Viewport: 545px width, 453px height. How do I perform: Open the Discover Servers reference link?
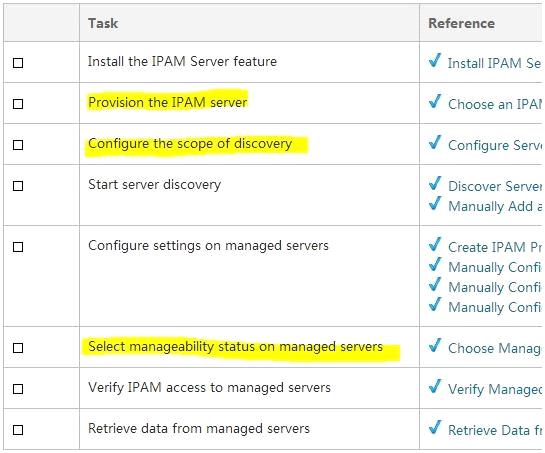pyautogui.click(x=495, y=186)
